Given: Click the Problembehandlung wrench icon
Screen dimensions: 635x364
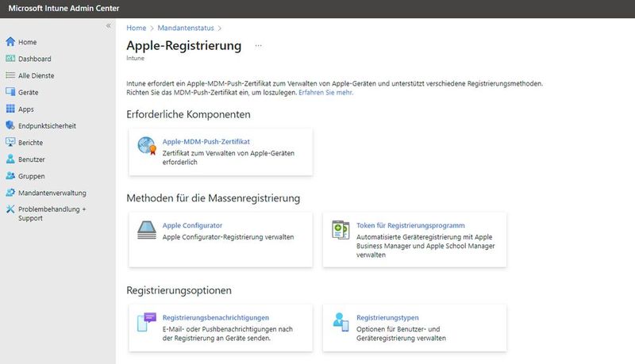Looking at the screenshot, I should [10, 209].
